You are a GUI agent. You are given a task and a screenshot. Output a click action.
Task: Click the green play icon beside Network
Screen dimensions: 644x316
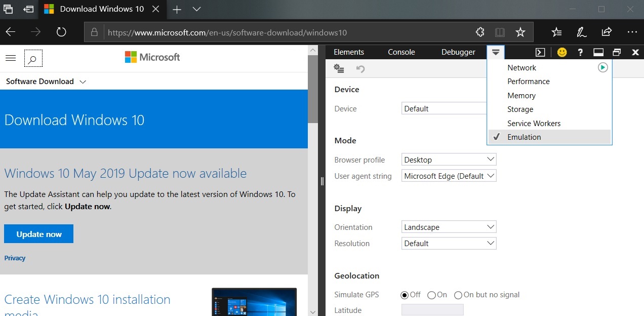click(602, 67)
